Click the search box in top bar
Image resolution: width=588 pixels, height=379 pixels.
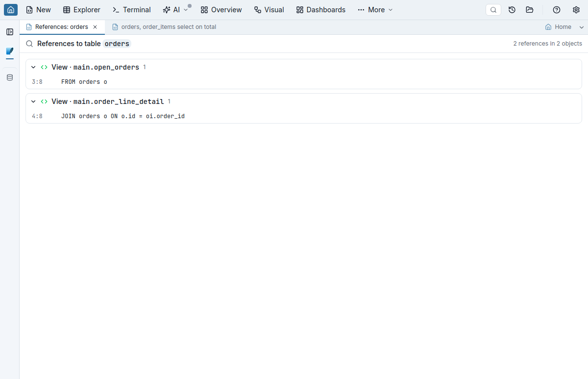coord(493,10)
